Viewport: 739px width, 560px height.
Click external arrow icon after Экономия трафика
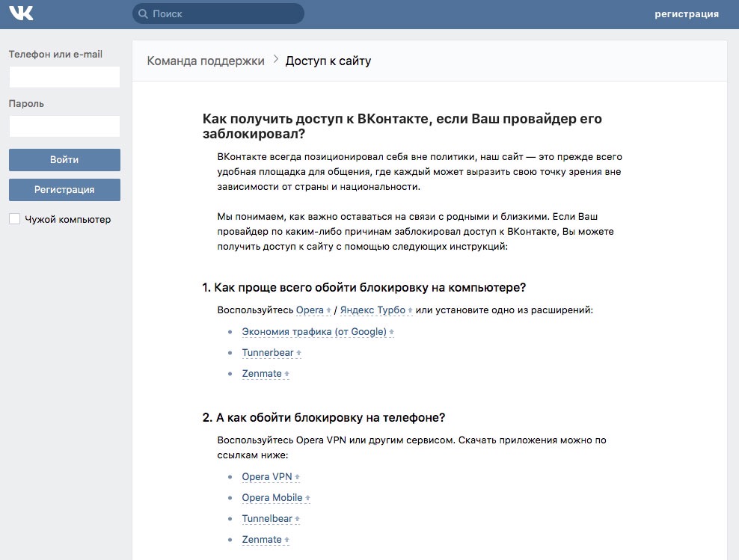point(391,332)
